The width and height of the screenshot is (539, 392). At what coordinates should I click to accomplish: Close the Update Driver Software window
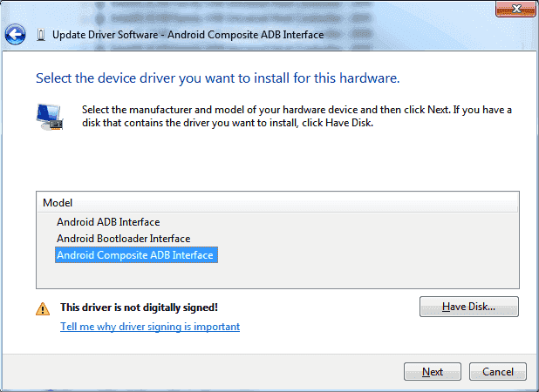[515, 9]
